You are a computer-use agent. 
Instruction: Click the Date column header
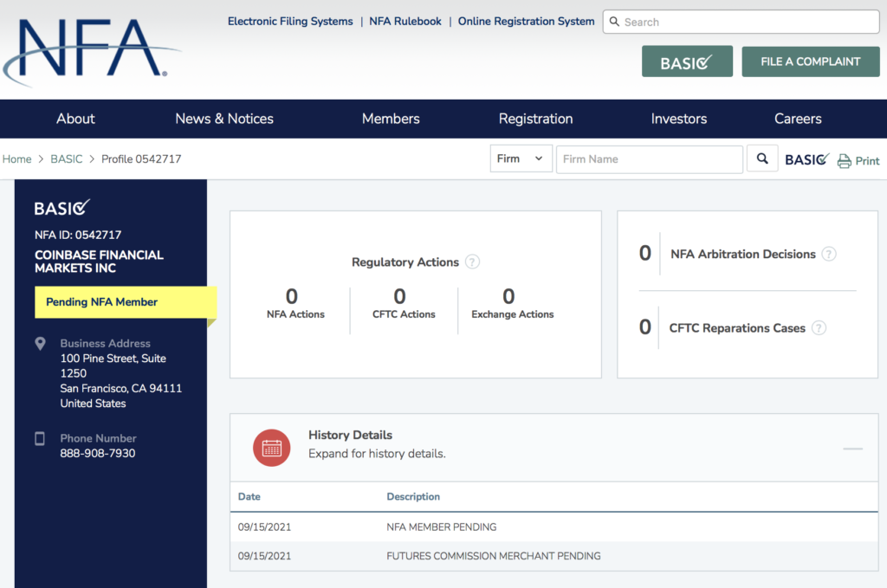pyautogui.click(x=249, y=496)
